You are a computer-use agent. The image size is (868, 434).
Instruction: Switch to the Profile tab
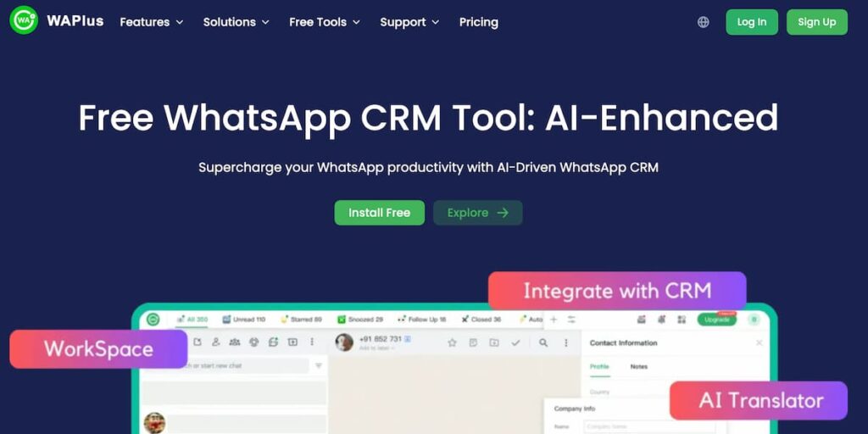[599, 366]
